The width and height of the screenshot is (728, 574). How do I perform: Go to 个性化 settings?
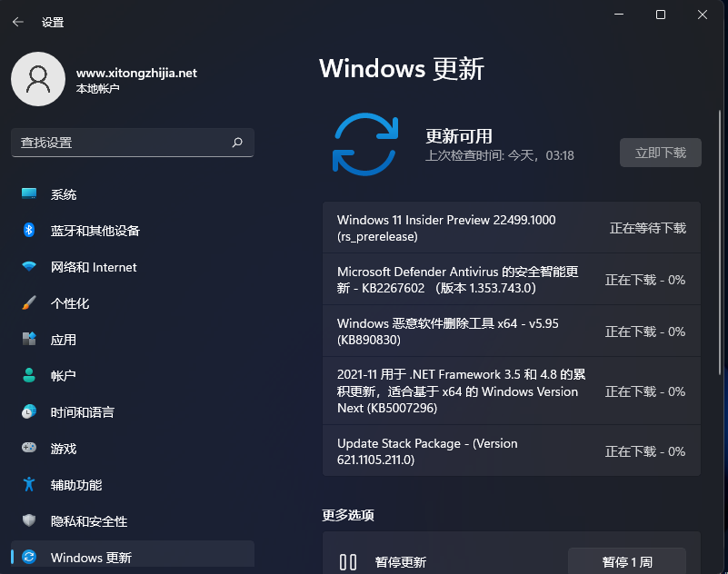133,303
